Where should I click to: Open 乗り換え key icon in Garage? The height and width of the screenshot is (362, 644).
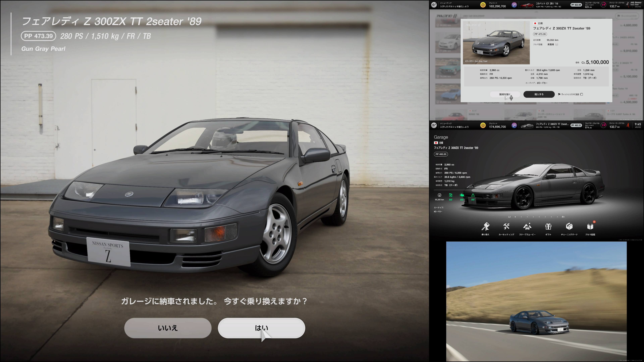pos(485,227)
